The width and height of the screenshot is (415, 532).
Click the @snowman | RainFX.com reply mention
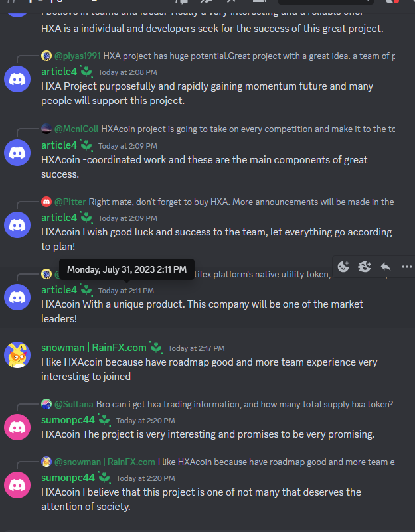pos(105,462)
